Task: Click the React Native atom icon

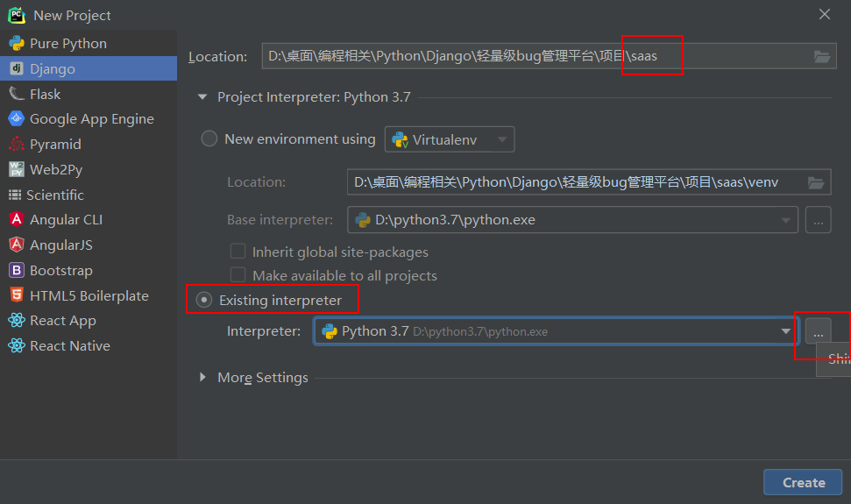Action: [17, 345]
